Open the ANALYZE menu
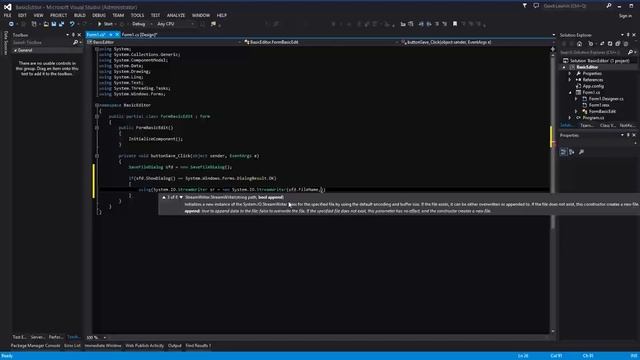 tap(176, 15)
